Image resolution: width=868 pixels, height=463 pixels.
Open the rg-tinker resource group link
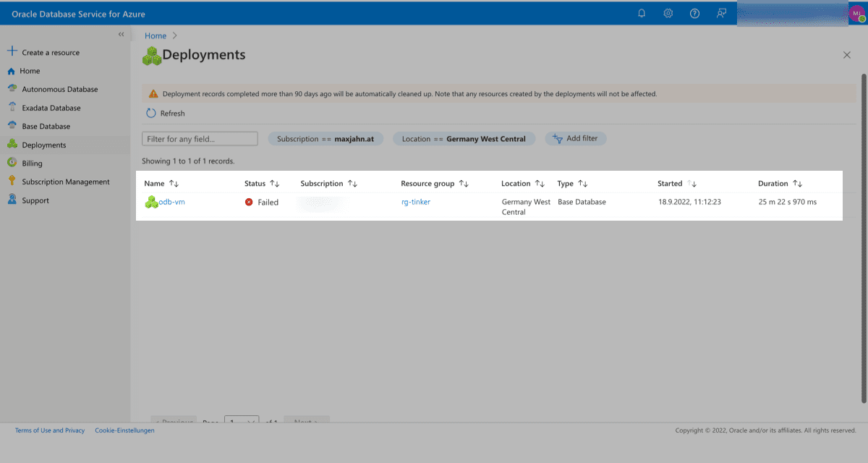(x=416, y=202)
